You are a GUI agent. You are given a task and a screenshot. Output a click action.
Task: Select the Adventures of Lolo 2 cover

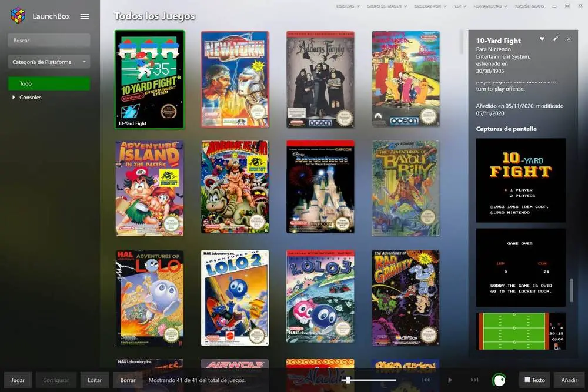pyautogui.click(x=235, y=298)
